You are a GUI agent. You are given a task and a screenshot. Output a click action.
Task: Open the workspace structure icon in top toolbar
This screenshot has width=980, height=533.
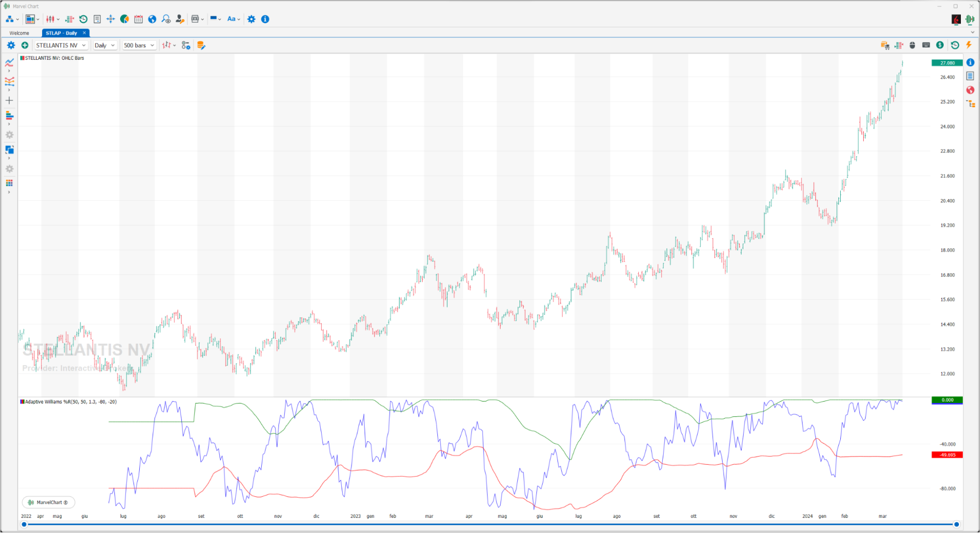10,19
